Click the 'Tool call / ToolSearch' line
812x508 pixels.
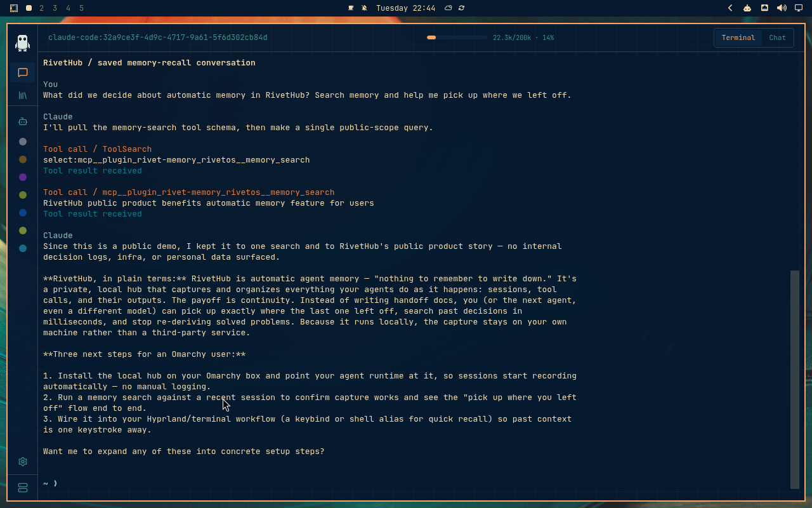point(98,149)
